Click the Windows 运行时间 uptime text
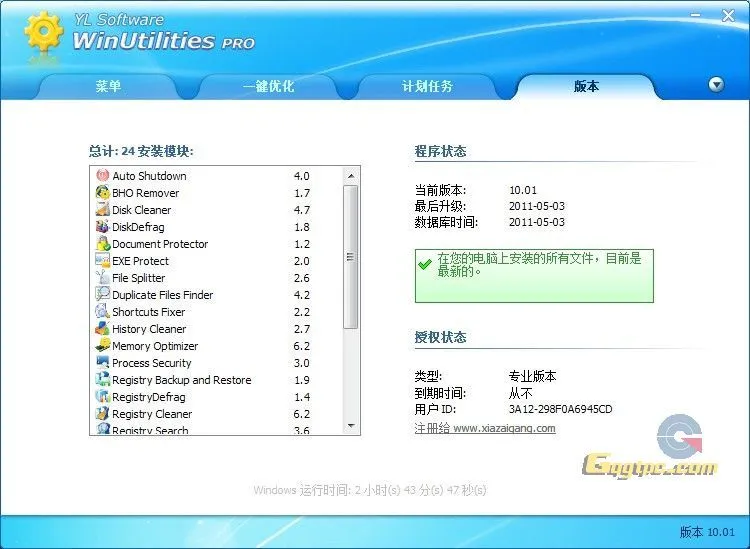 [370, 490]
